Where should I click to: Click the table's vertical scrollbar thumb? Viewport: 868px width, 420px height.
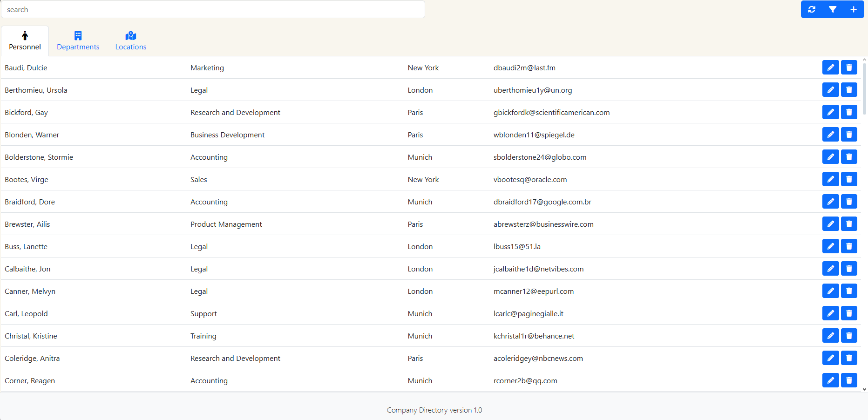[864, 88]
